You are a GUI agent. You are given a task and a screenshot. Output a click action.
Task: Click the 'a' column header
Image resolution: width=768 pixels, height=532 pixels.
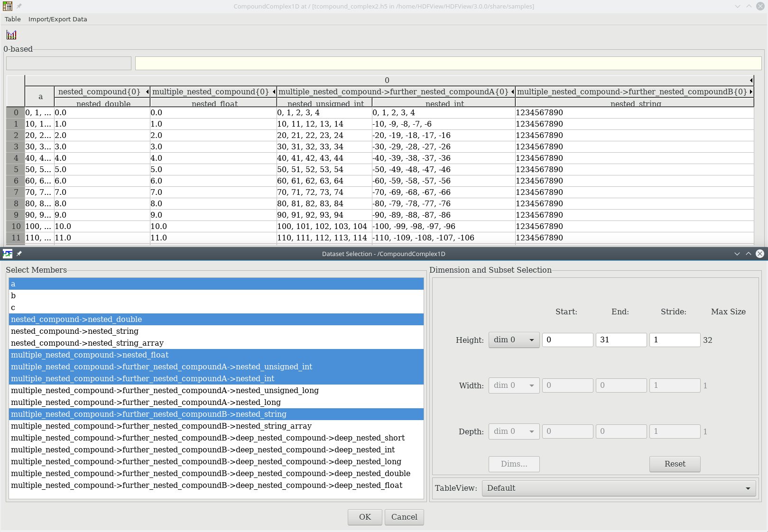pyautogui.click(x=40, y=97)
